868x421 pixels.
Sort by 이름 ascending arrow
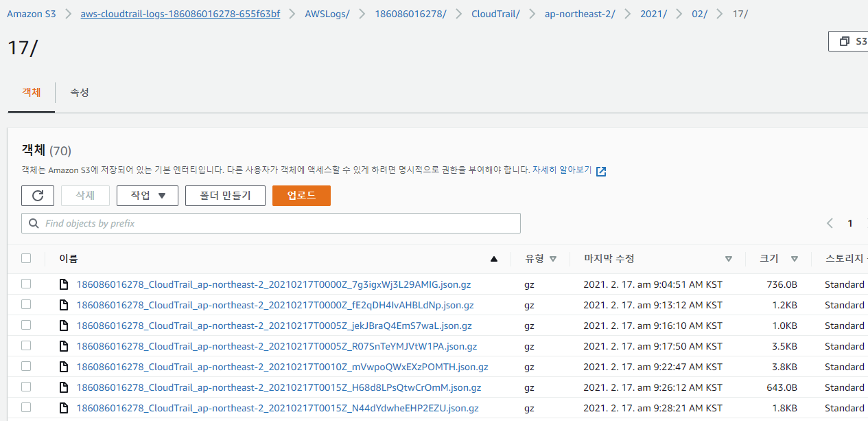(493, 259)
